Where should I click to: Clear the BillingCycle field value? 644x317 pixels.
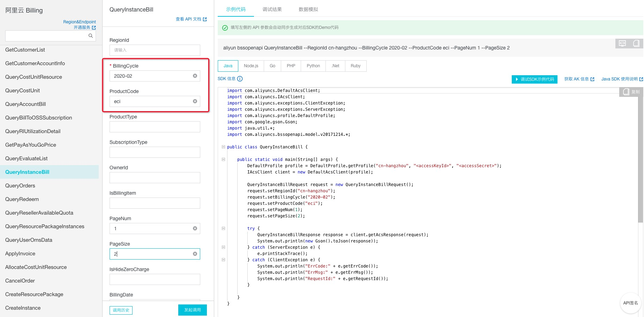tap(195, 76)
